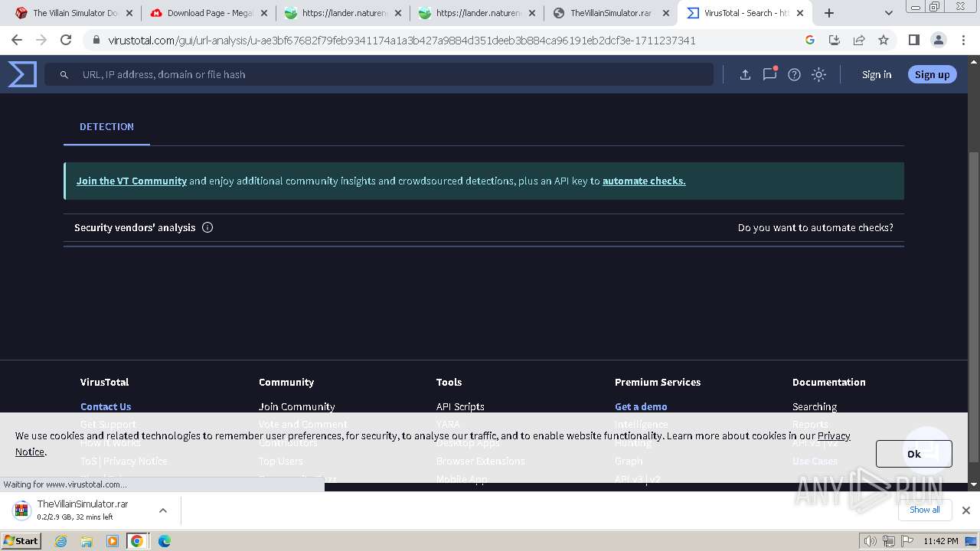Click Searching documentation link
The width and height of the screenshot is (980, 551).
815,406
